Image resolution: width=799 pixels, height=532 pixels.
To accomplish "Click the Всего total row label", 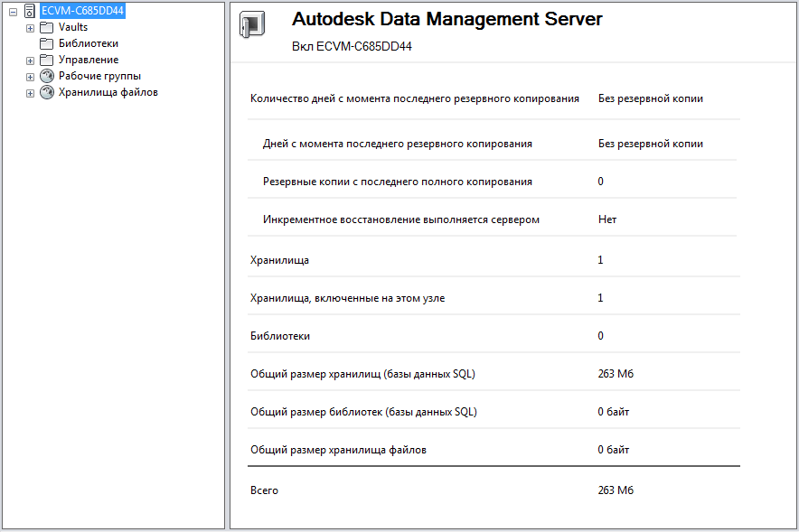I will pos(264,490).
